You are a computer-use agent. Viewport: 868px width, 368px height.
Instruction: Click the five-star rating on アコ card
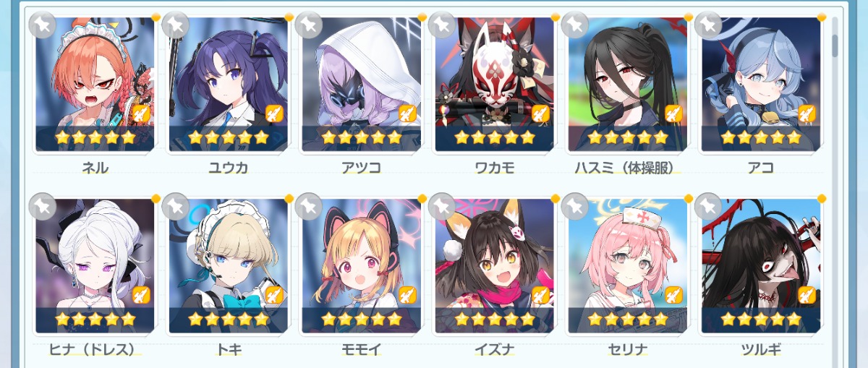pyautogui.click(x=760, y=137)
